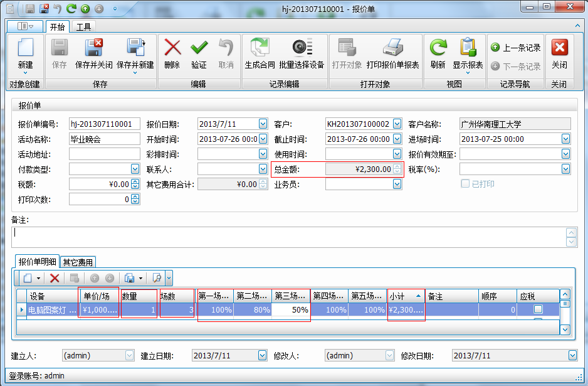
Task: Switch to the 工具 ribbon tab
Action: click(83, 27)
